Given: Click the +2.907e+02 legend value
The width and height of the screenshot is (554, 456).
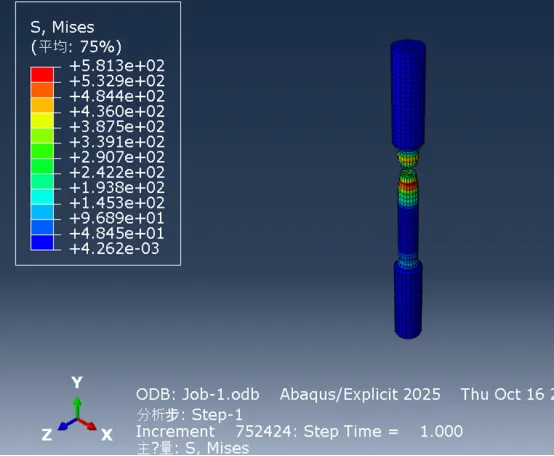Looking at the screenshot, I should [x=117, y=157].
